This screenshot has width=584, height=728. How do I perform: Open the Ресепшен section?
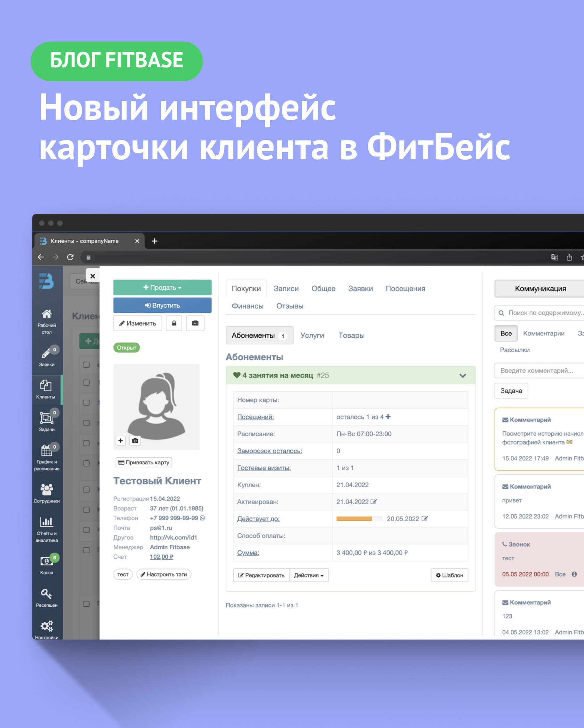(47, 598)
